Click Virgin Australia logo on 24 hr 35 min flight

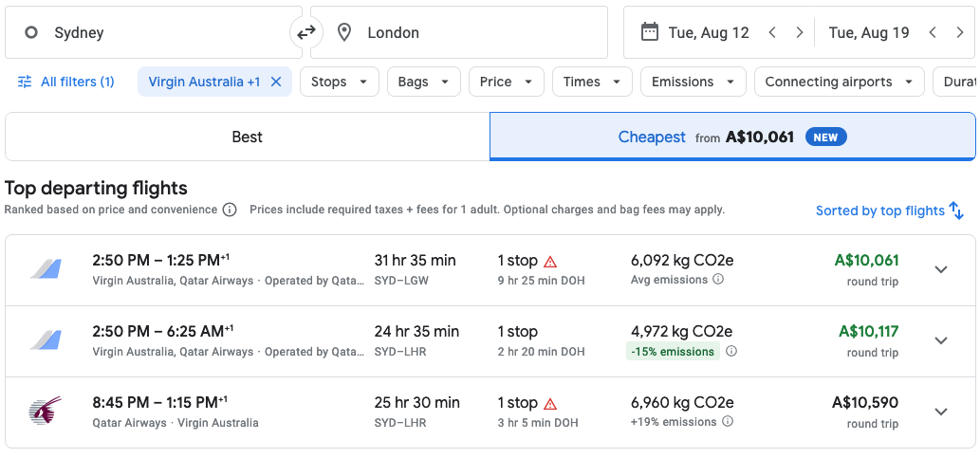(x=46, y=340)
